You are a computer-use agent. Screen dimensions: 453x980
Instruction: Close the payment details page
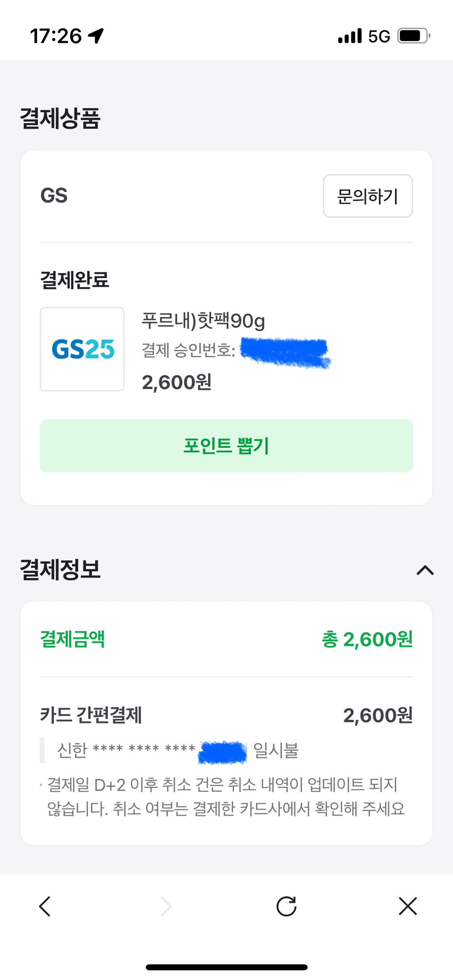coord(407,907)
